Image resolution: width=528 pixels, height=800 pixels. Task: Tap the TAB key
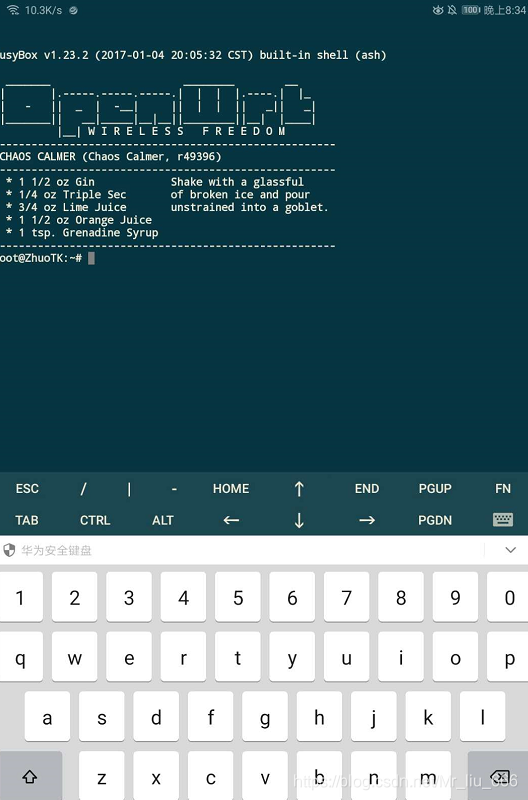tap(27, 520)
